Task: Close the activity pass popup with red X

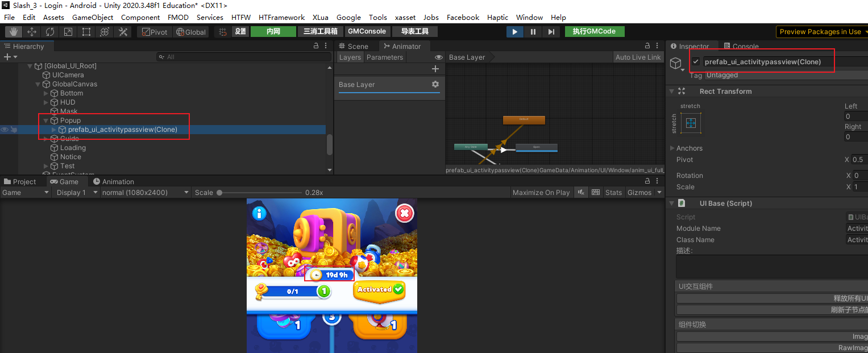Action: tap(404, 213)
